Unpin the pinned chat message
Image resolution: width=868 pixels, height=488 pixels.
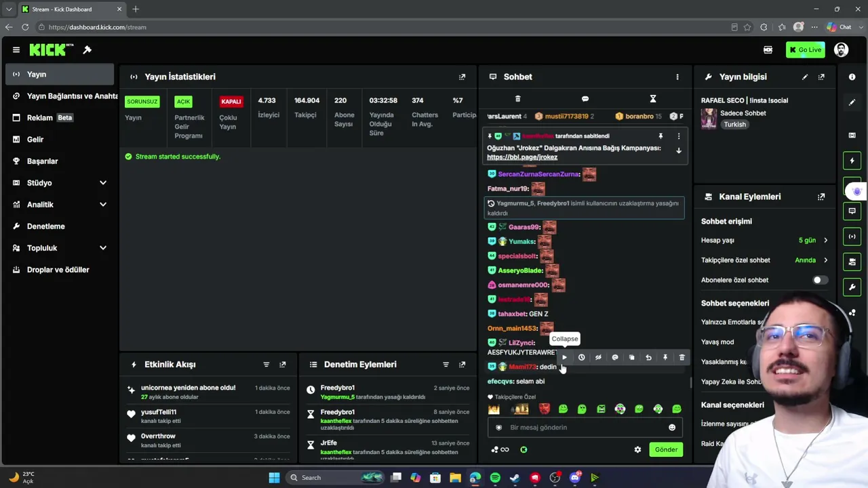click(660, 136)
